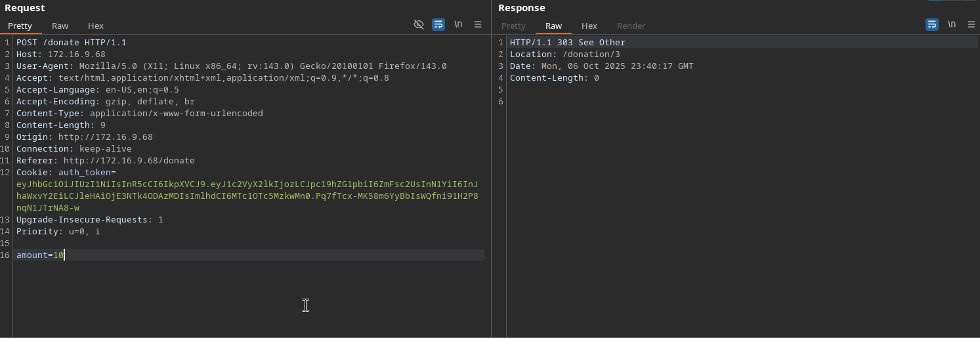Screen dimensions: 980x338
Task: Switch to the Request Hex tab
Action: click(x=96, y=26)
